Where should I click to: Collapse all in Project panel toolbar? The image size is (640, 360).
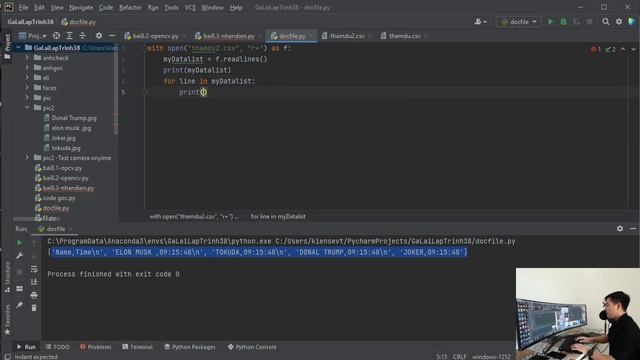point(82,36)
